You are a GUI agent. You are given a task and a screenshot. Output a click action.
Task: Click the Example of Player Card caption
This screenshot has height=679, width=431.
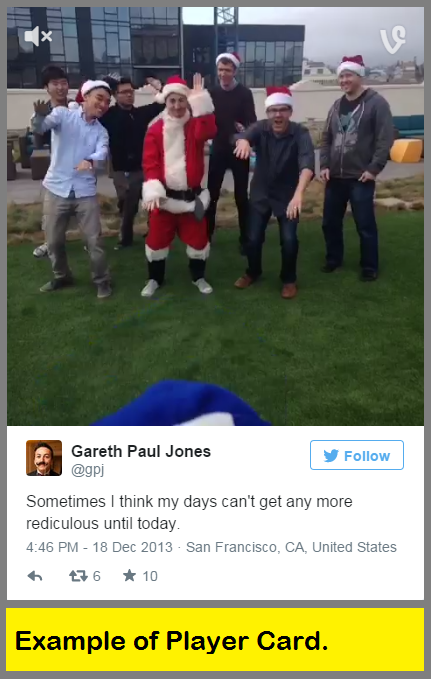172,641
